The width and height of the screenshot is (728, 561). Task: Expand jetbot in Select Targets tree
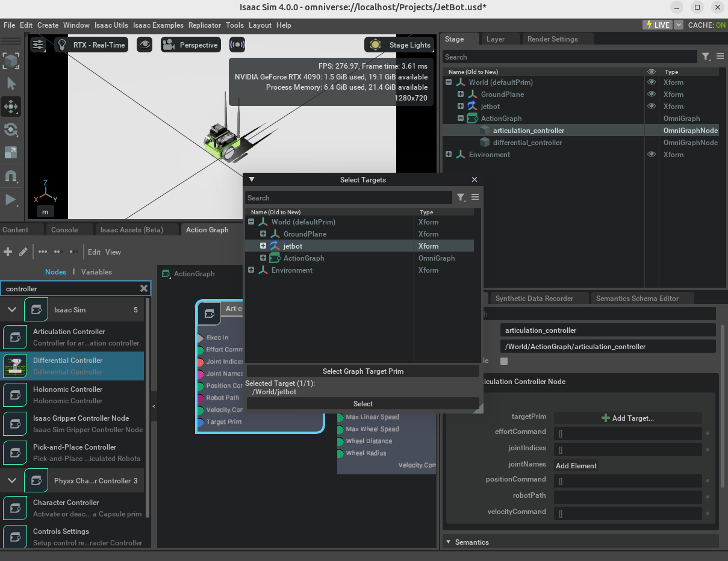point(263,246)
